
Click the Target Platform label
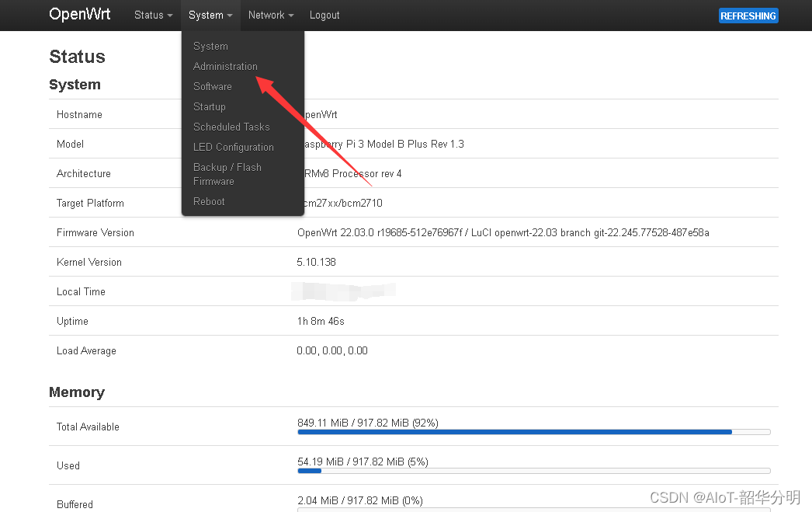90,203
